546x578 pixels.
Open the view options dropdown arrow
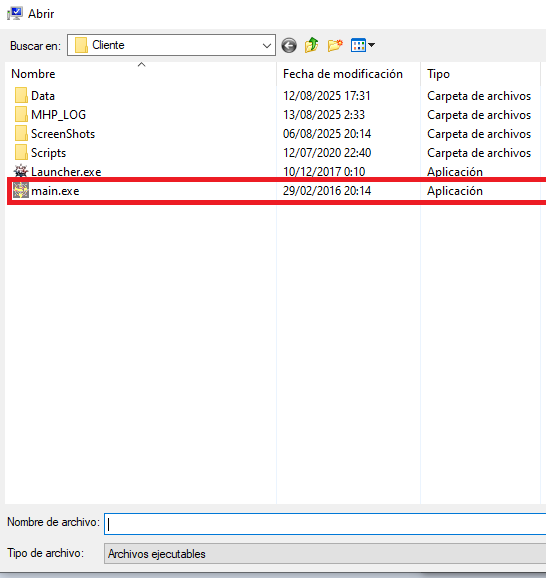[372, 45]
